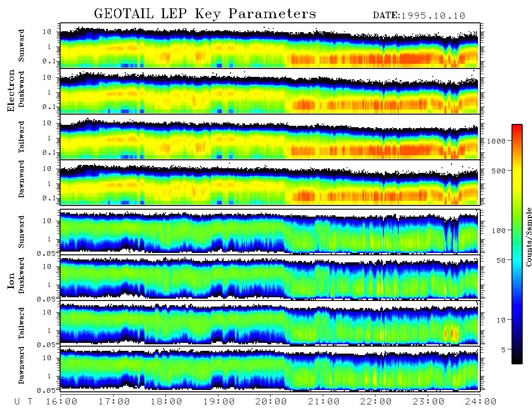Select the Ion Duskward spectrogram panel
Screen dimensions: 532x410
[270, 278]
